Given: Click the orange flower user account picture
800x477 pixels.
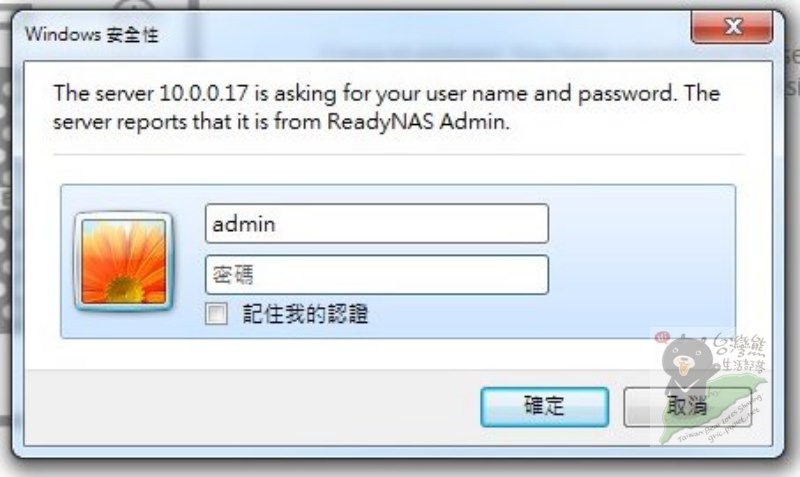Looking at the screenshot, I should click(x=124, y=261).
